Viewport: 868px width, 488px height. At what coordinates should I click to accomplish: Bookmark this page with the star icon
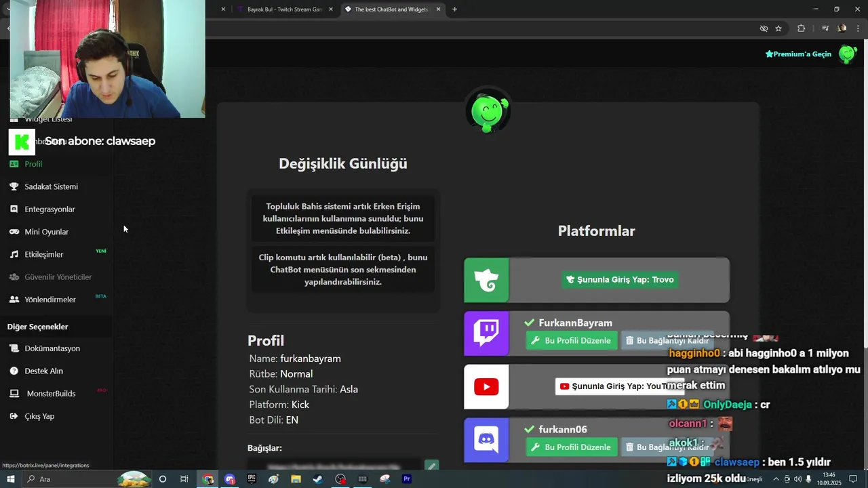(778, 28)
